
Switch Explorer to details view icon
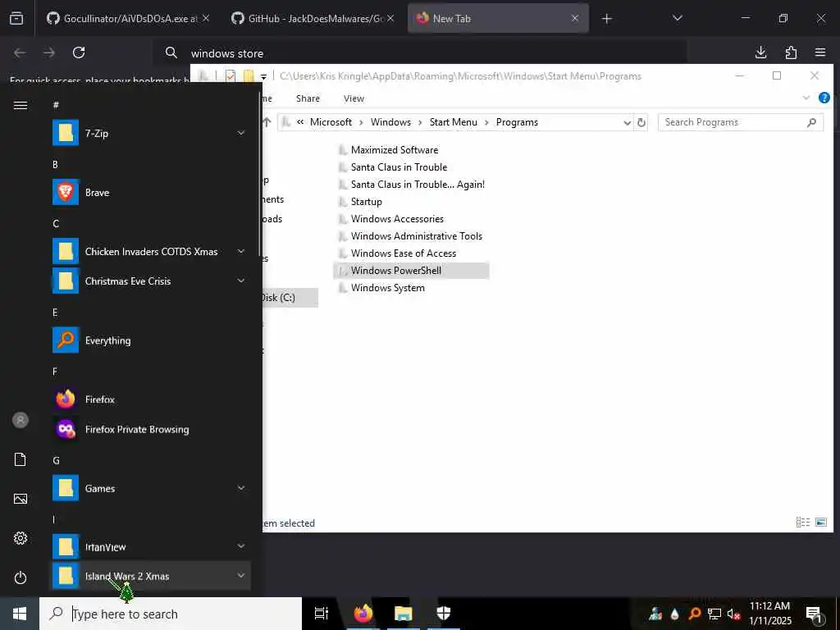[x=802, y=522]
